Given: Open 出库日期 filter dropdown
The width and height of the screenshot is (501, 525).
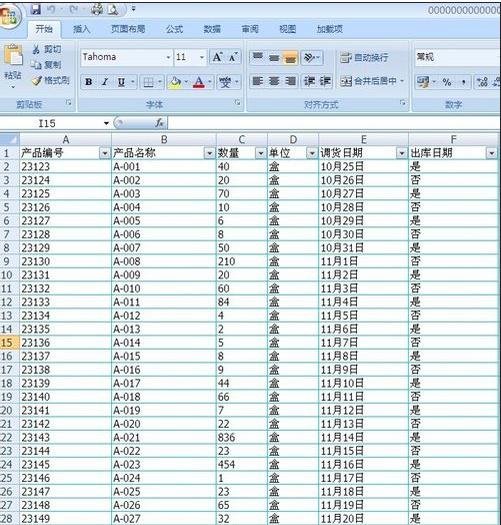Looking at the screenshot, I should click(491, 153).
